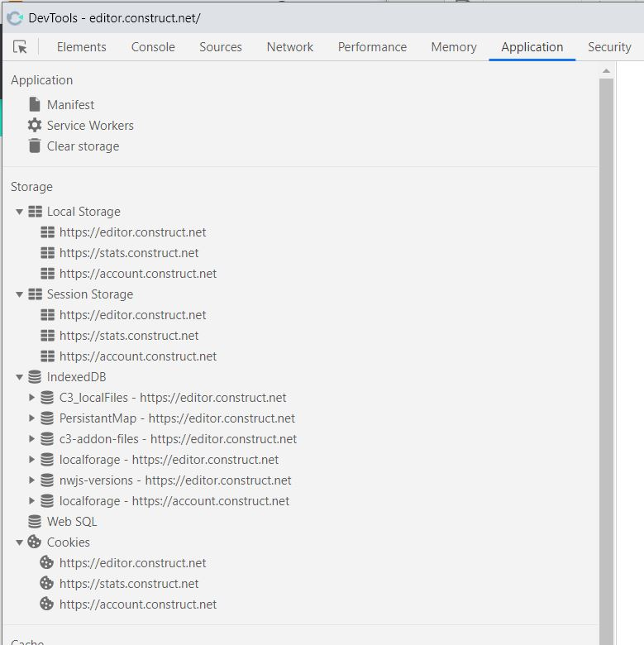Open the Manifest entry
The image size is (644, 645).
pyautogui.click(x=70, y=104)
